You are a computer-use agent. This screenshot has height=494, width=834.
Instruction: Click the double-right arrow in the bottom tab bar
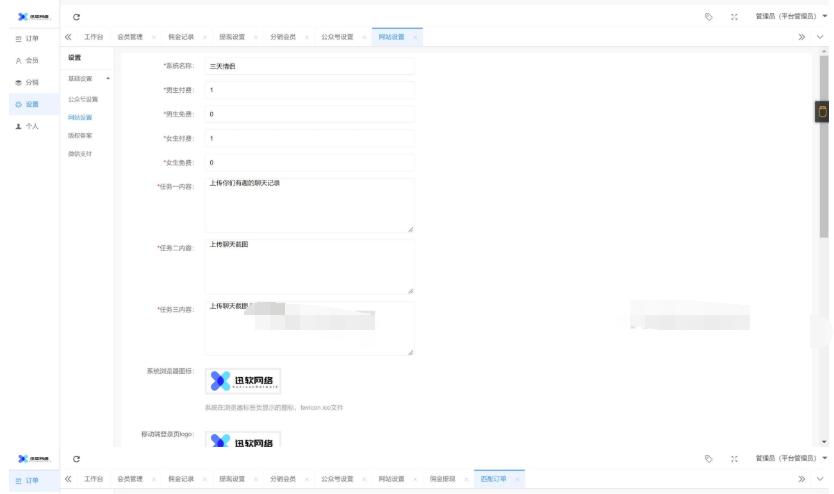802,479
